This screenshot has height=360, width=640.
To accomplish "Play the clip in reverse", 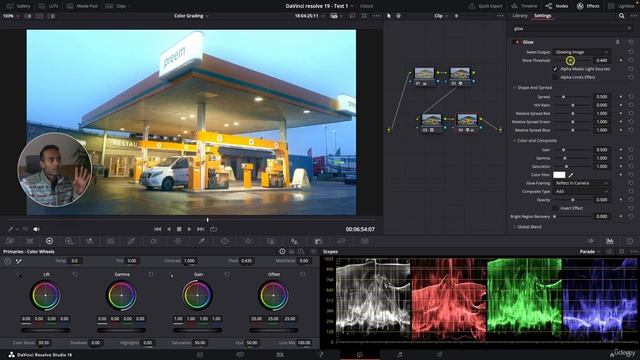I will pos(169,229).
